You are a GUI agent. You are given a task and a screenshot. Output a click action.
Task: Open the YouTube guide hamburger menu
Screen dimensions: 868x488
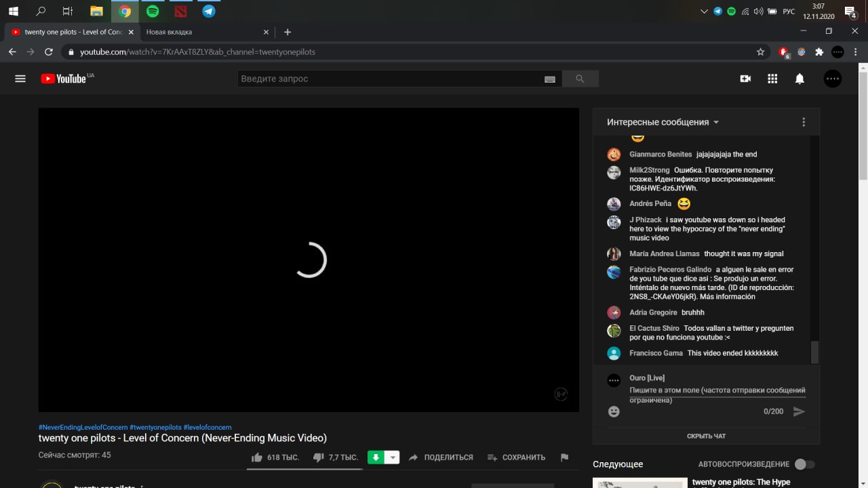pos(20,79)
